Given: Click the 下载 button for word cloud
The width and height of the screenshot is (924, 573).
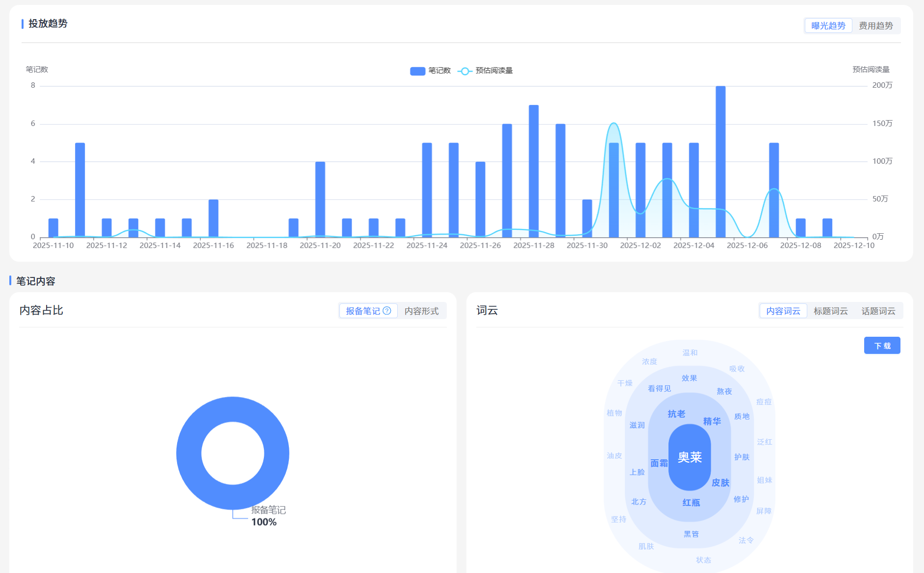Looking at the screenshot, I should (x=882, y=346).
